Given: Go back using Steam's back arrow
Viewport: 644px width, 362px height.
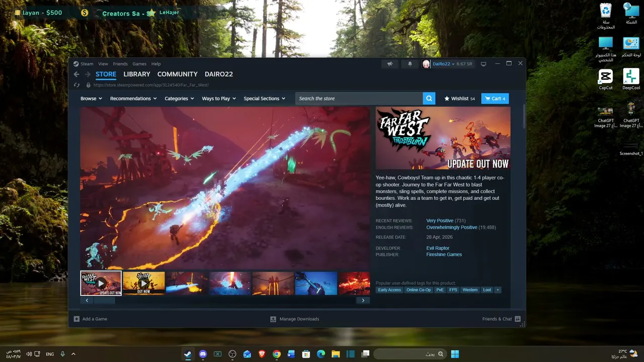Looking at the screenshot, I should pyautogui.click(x=76, y=74).
